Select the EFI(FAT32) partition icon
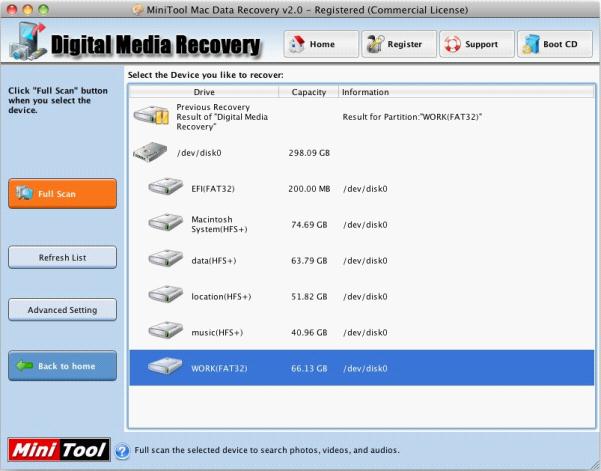The image size is (601, 471). [166, 187]
